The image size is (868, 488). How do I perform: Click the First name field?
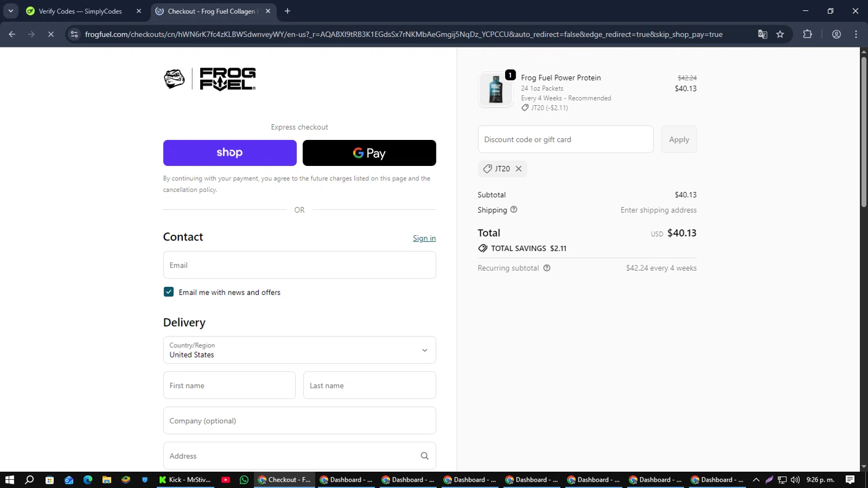point(229,385)
